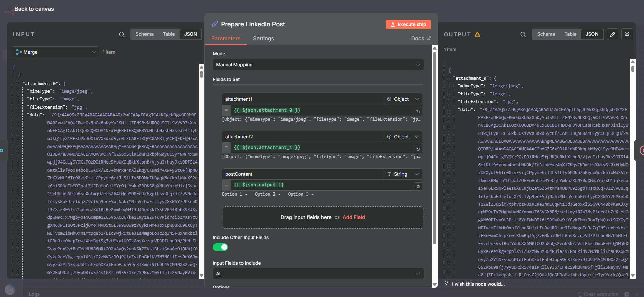Click the output warning triangle icon
Viewport: 644px width, 297px height.
tap(477, 34)
